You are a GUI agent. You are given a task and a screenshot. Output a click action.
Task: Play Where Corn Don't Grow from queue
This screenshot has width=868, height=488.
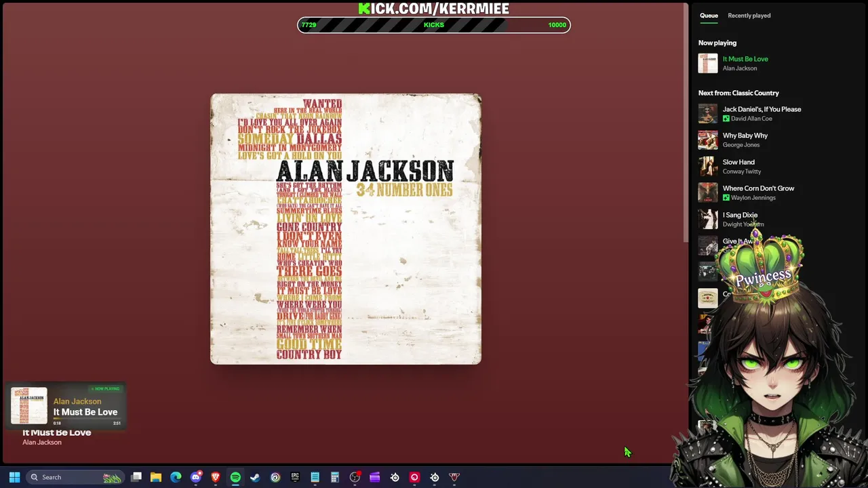click(x=758, y=188)
